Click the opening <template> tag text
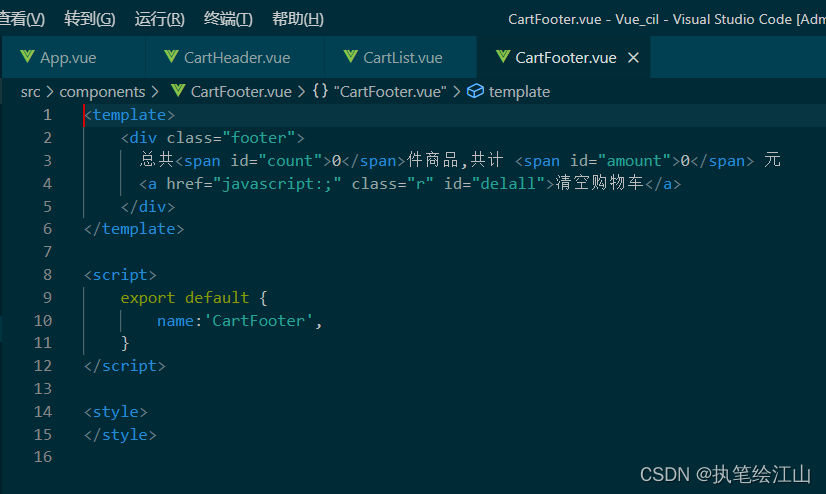This screenshot has height=494, width=826. [130, 115]
